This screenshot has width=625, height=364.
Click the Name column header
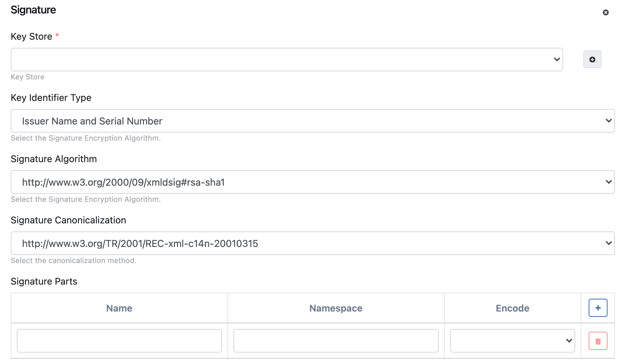119,308
